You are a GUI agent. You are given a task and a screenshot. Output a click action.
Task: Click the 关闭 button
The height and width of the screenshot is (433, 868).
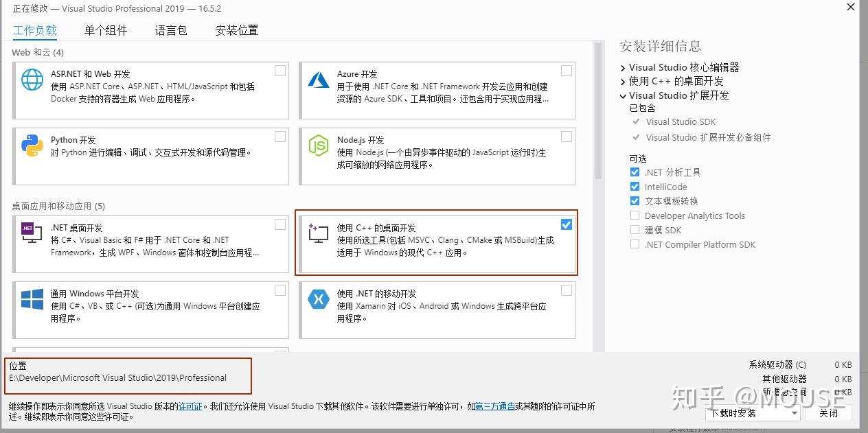coord(830,413)
